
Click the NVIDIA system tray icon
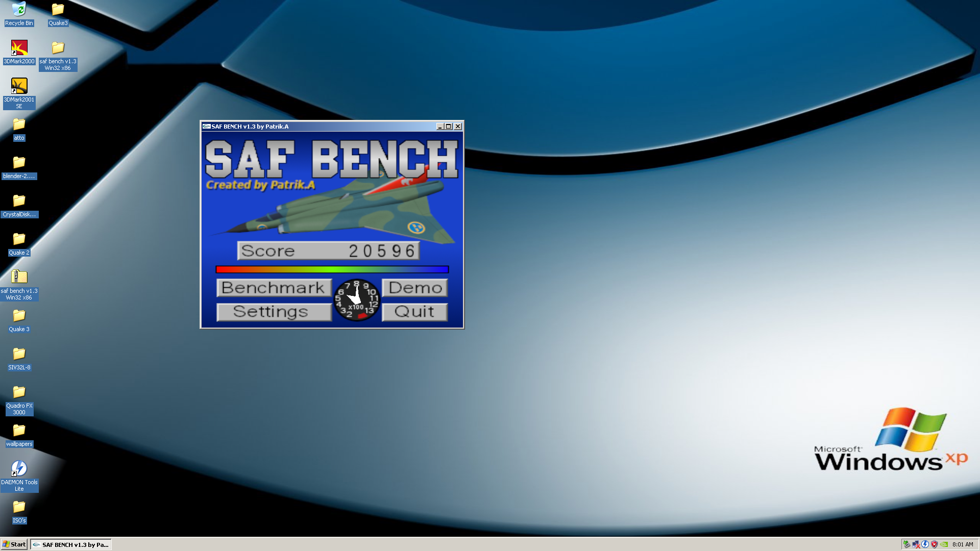coord(944,544)
